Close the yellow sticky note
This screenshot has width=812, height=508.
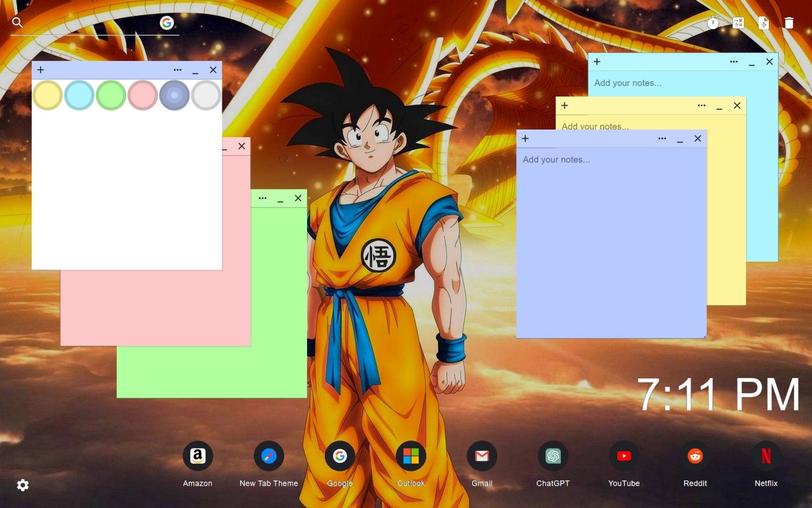click(737, 105)
